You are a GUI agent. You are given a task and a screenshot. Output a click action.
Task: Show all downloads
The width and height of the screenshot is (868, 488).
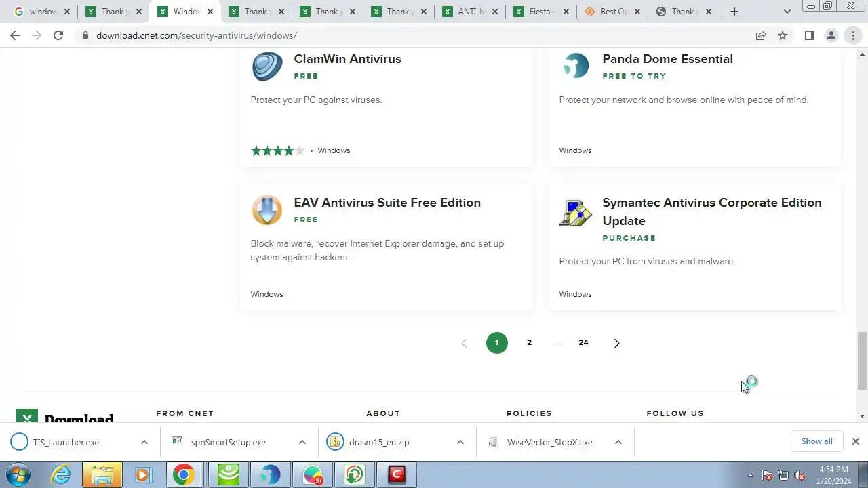pyautogui.click(x=816, y=441)
